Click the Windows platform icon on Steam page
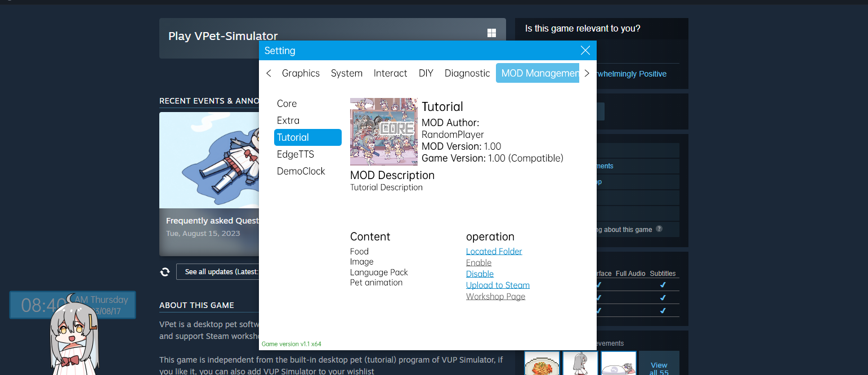 tap(491, 33)
